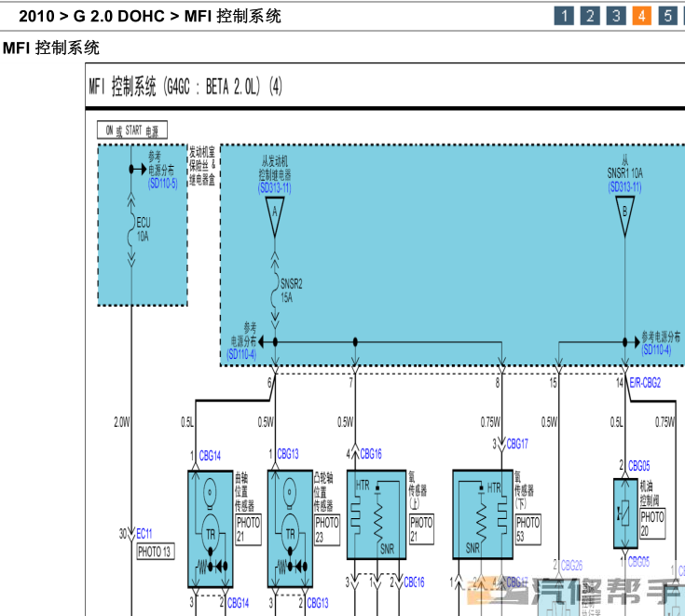Viewport: 685px width, 616px height.
Task: Open the E/R-CBG2 connector link
Action: pyautogui.click(x=645, y=383)
